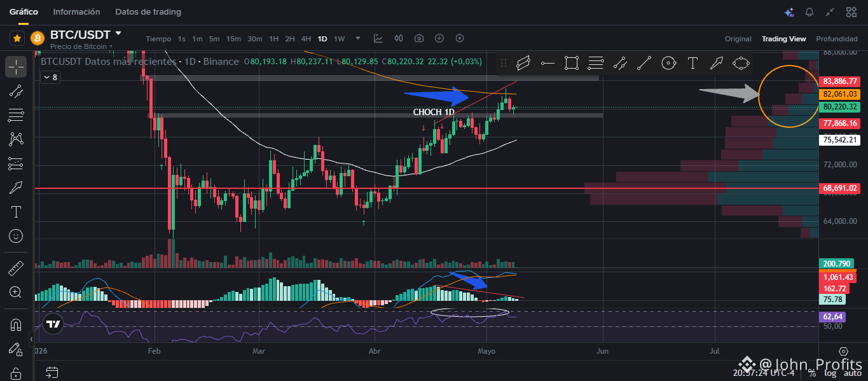
Task: Select arrow marker in floating toolbar
Action: click(717, 63)
